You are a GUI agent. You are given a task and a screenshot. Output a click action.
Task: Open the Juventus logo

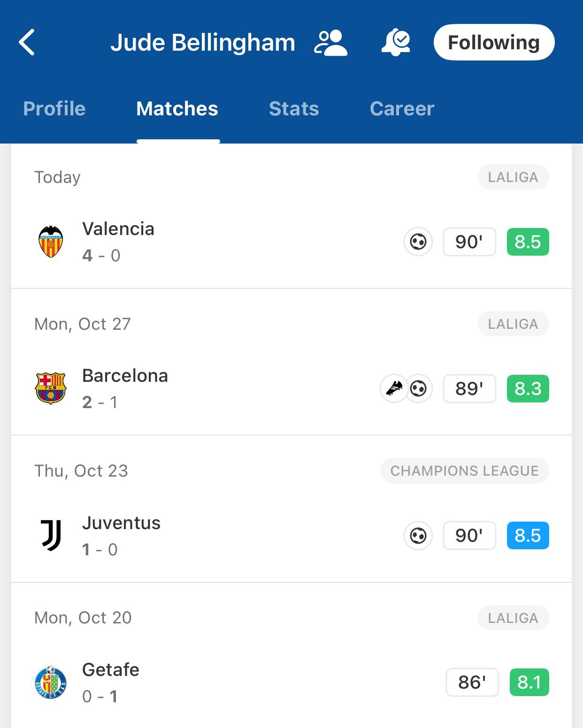(x=51, y=535)
